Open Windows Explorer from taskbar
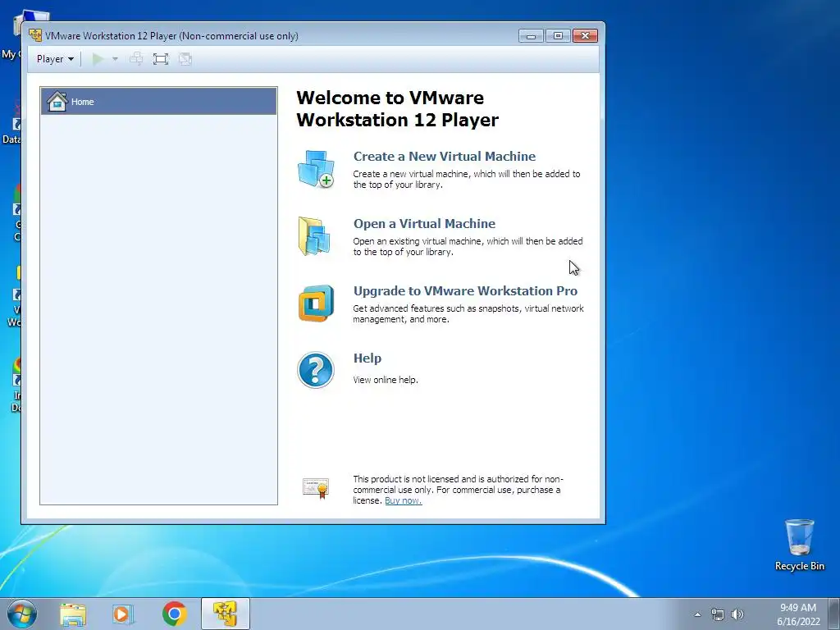Screen dimensions: 840x630 tap(73, 614)
